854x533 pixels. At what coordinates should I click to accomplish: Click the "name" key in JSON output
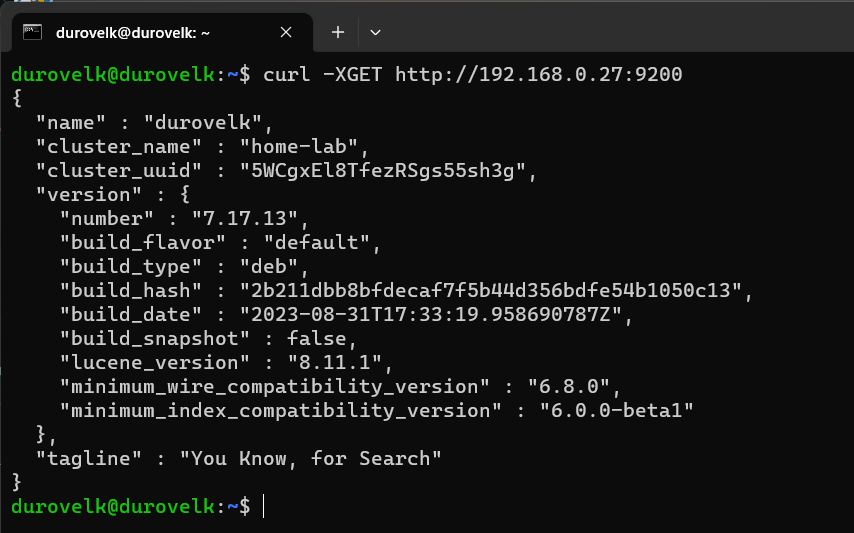72,122
